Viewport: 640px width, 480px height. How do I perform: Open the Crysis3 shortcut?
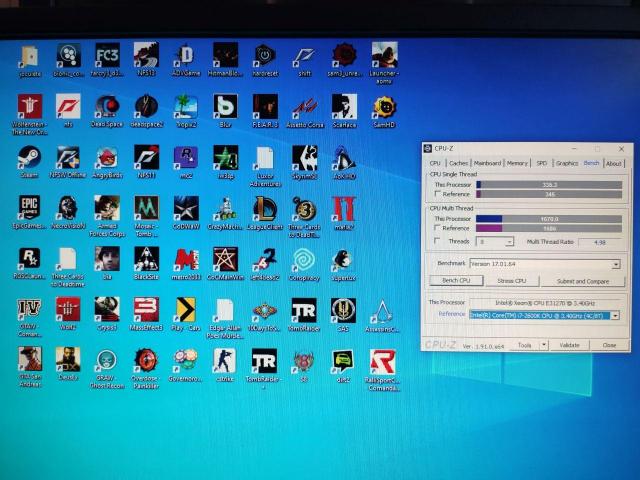107,314
